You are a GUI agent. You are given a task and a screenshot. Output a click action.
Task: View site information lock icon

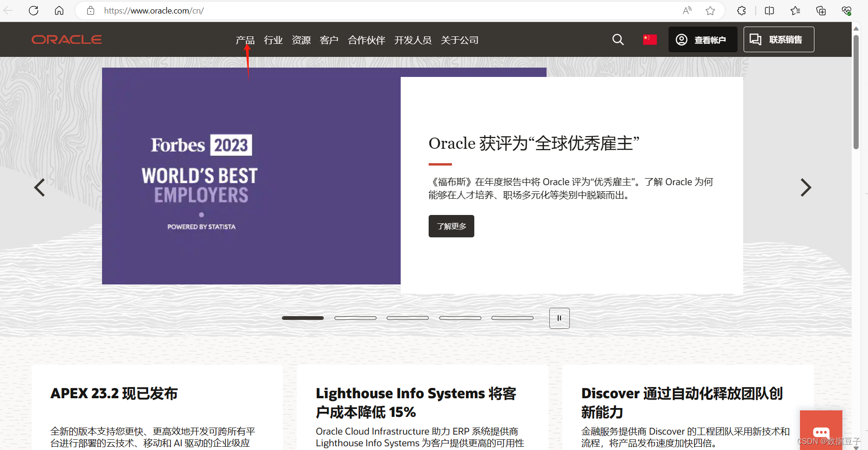tap(91, 10)
